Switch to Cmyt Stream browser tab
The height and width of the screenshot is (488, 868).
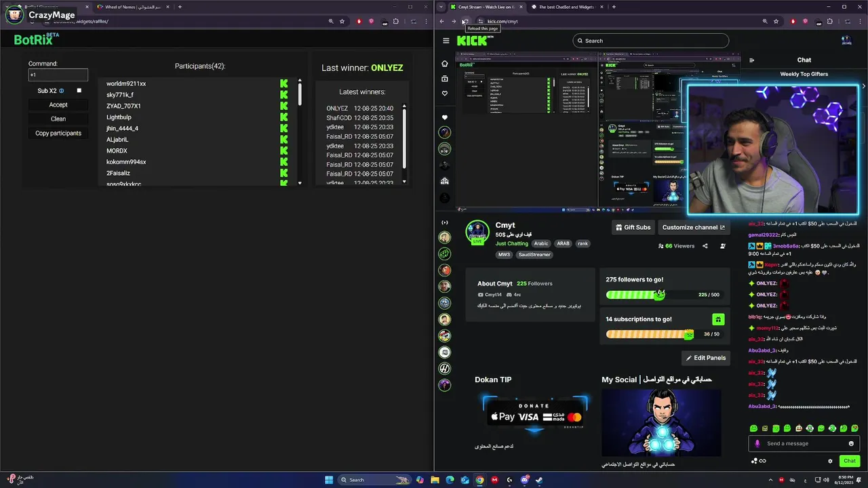(x=486, y=7)
